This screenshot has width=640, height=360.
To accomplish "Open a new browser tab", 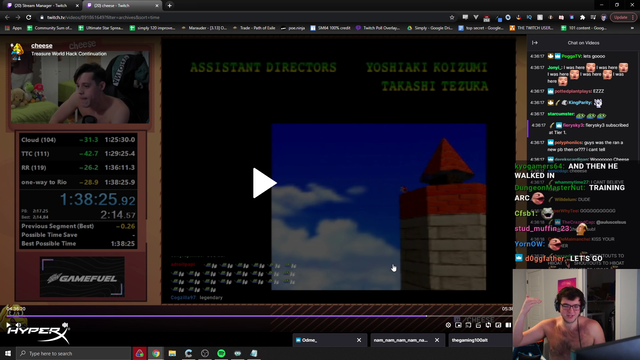I will point(169,6).
